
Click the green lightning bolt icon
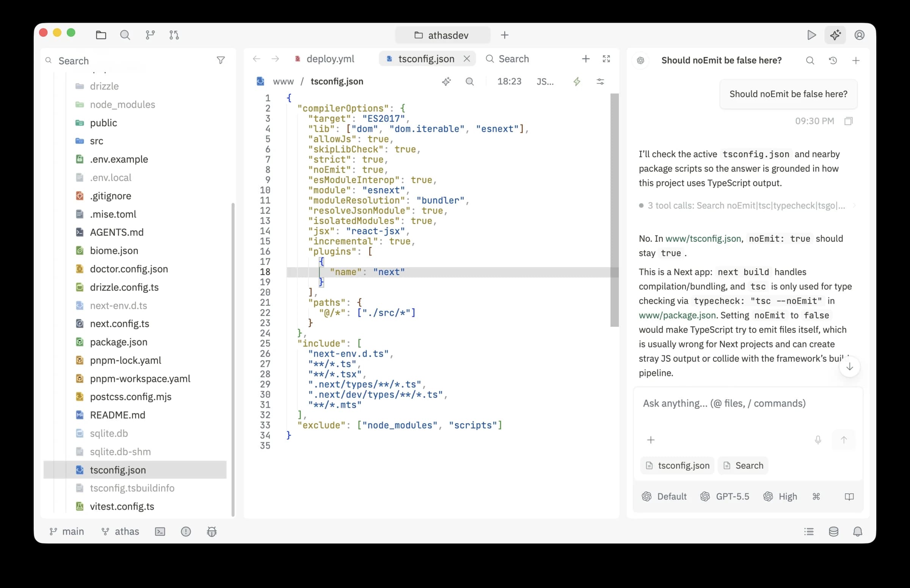pyautogui.click(x=577, y=81)
